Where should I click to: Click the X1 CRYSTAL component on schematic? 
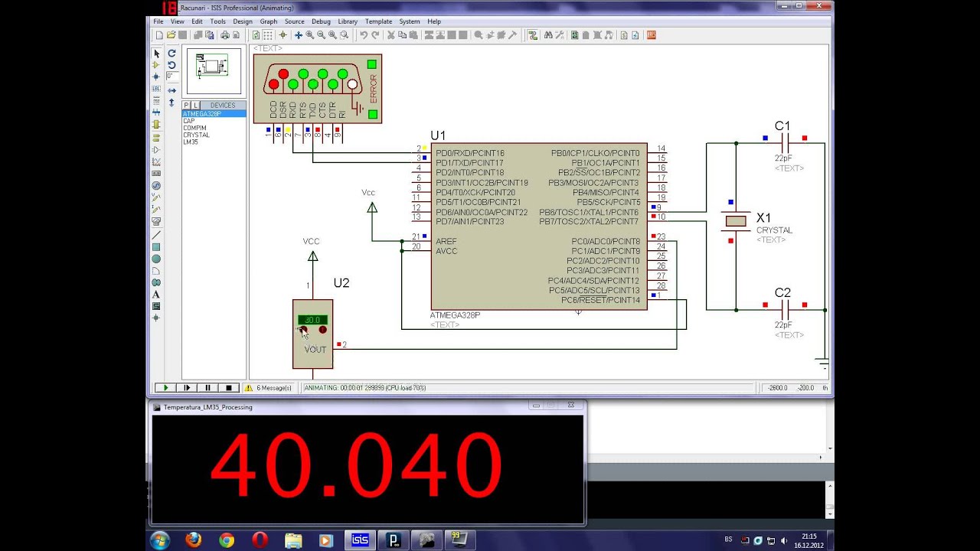point(736,221)
